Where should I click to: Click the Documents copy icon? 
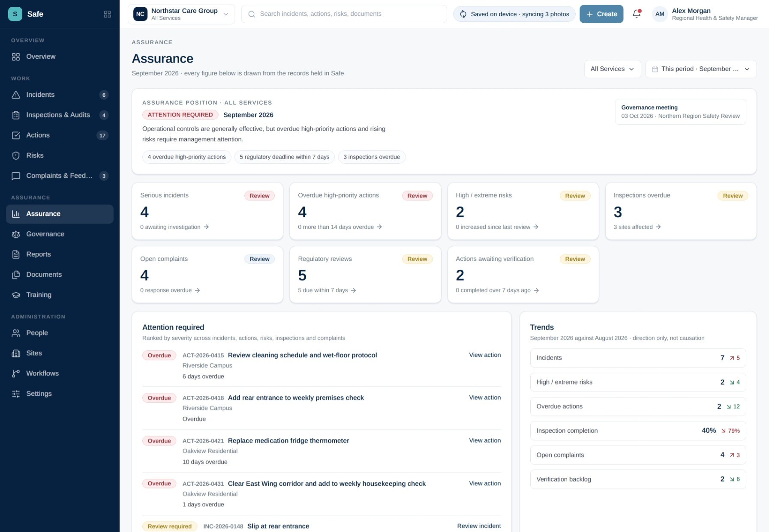16,275
